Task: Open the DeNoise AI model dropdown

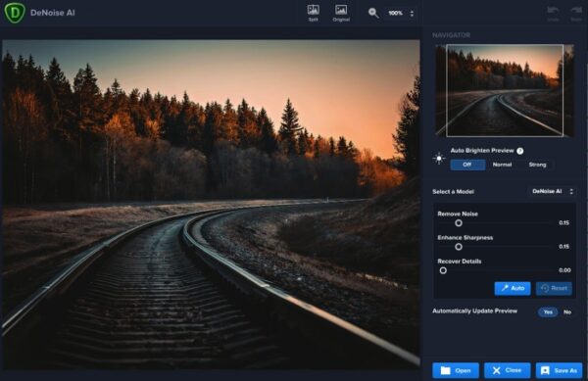Action: coord(553,191)
